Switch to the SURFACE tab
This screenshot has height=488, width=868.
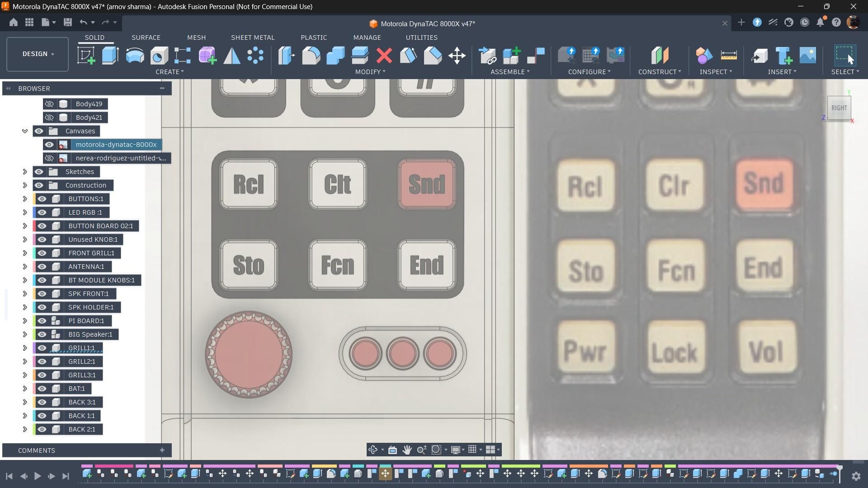146,38
